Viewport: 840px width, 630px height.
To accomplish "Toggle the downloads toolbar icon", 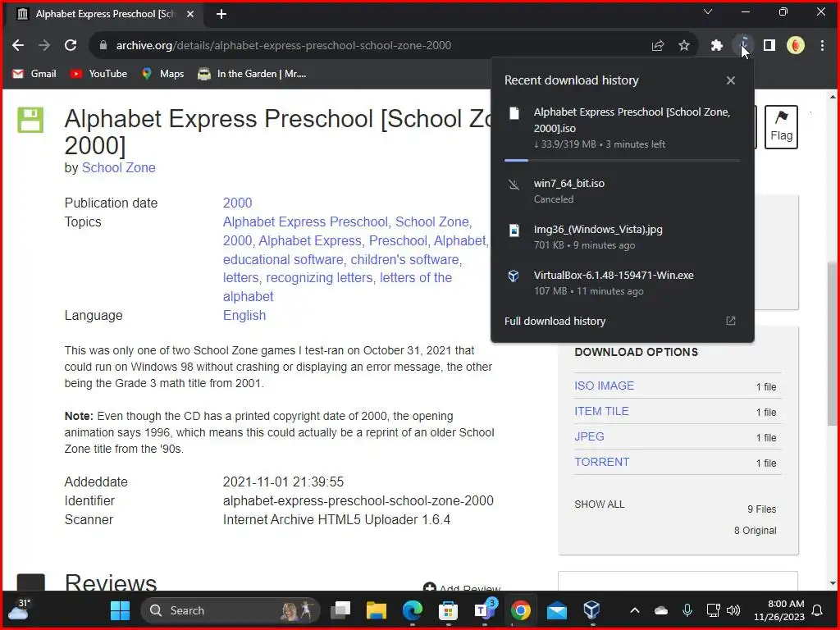I will point(743,46).
